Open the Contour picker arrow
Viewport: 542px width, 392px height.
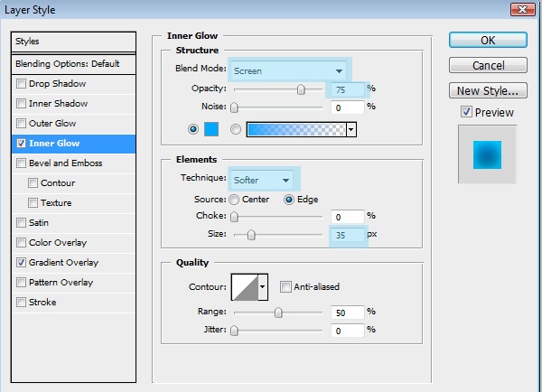[263, 287]
